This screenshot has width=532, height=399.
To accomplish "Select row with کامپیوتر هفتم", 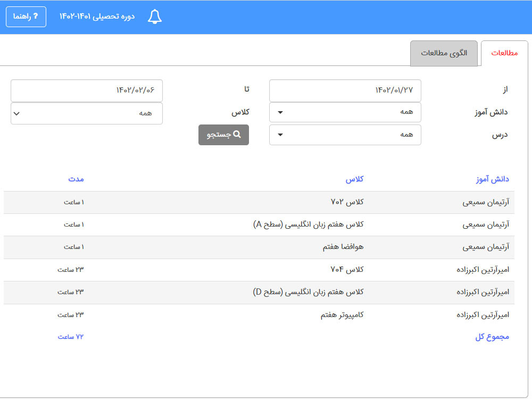I will [259, 315].
